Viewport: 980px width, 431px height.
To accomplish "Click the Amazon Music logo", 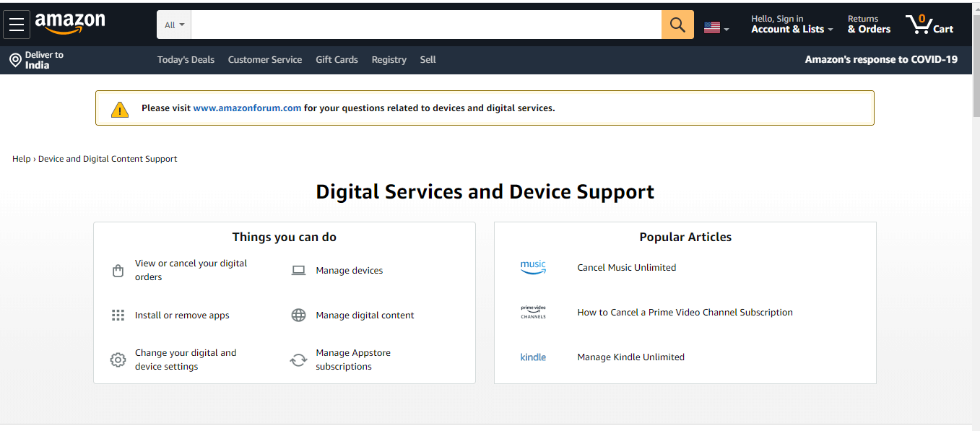I will [x=533, y=266].
